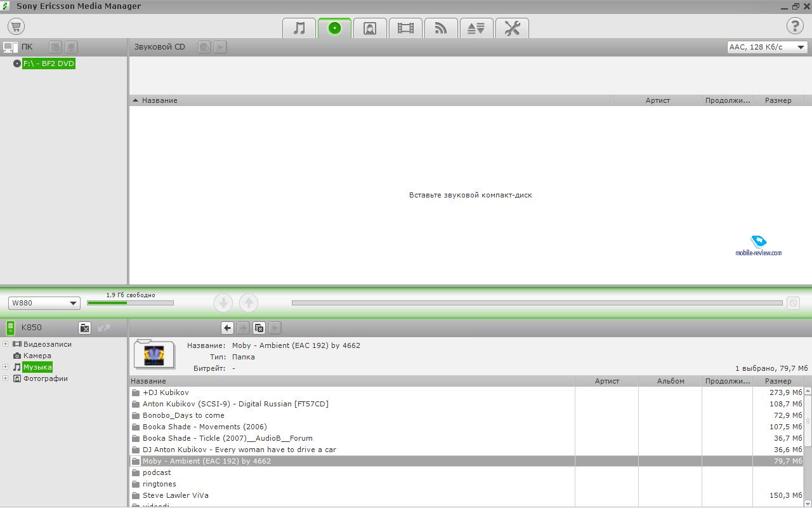Open the Settings wrench tools tab
Viewport: 812px width, 508px height.
click(512, 28)
